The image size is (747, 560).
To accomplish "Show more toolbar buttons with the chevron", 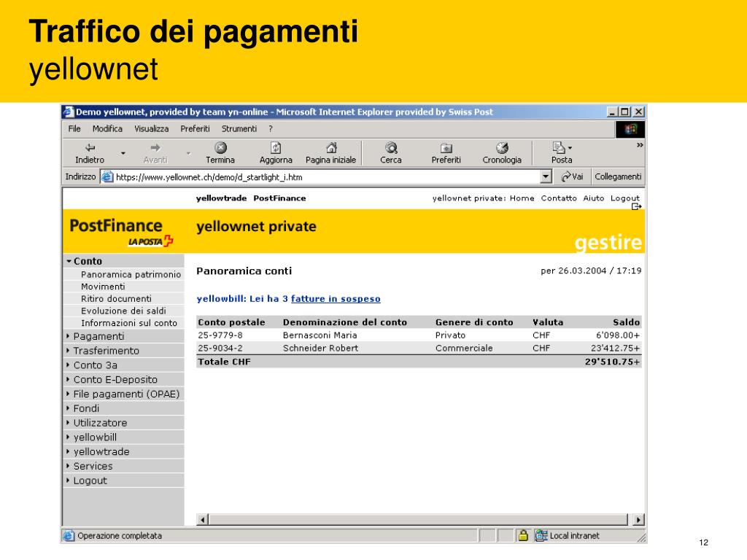I will click(x=640, y=145).
